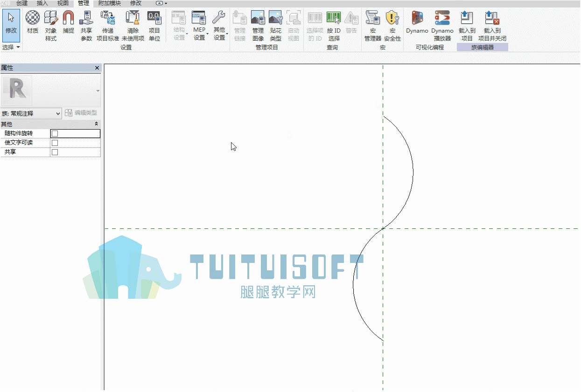Click 载入到项目并关闭 (Load into Project and Close)
The image size is (581, 392).
pos(492,26)
